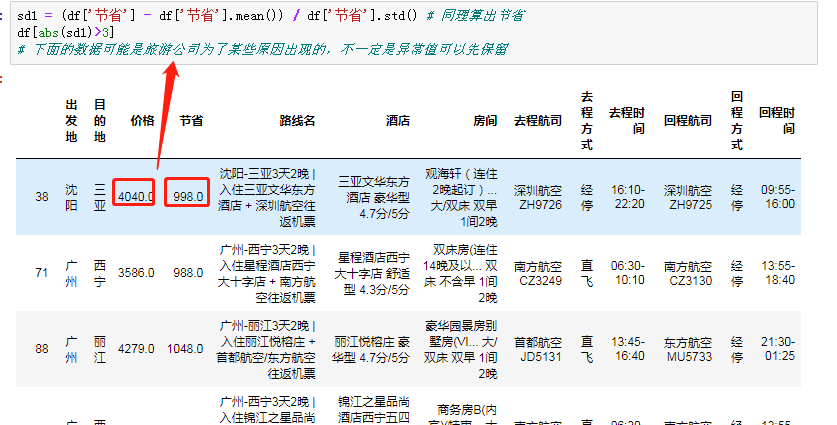Click the 直飞 outbound mode in row 71

[587, 273]
